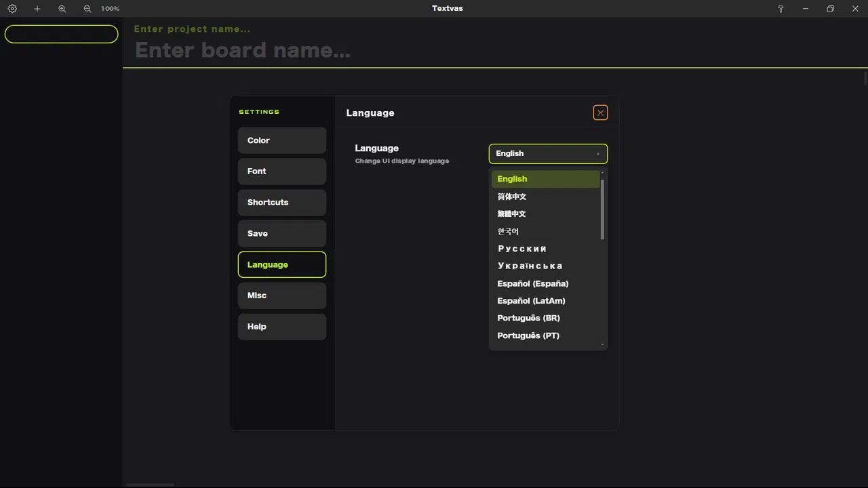868x488 pixels.
Task: Click the 100% zoom level indicator
Action: [110, 9]
